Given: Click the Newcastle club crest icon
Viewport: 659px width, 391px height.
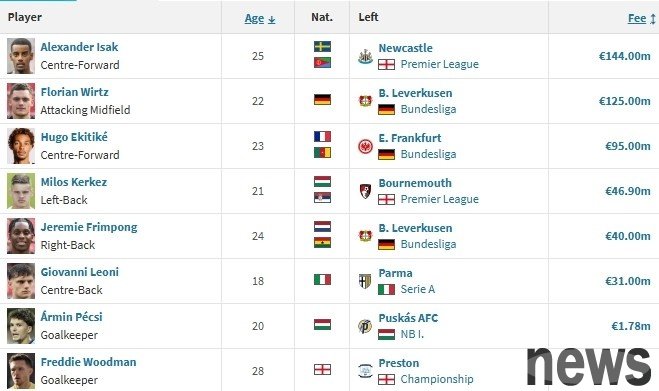Looking at the screenshot, I should click(x=365, y=56).
